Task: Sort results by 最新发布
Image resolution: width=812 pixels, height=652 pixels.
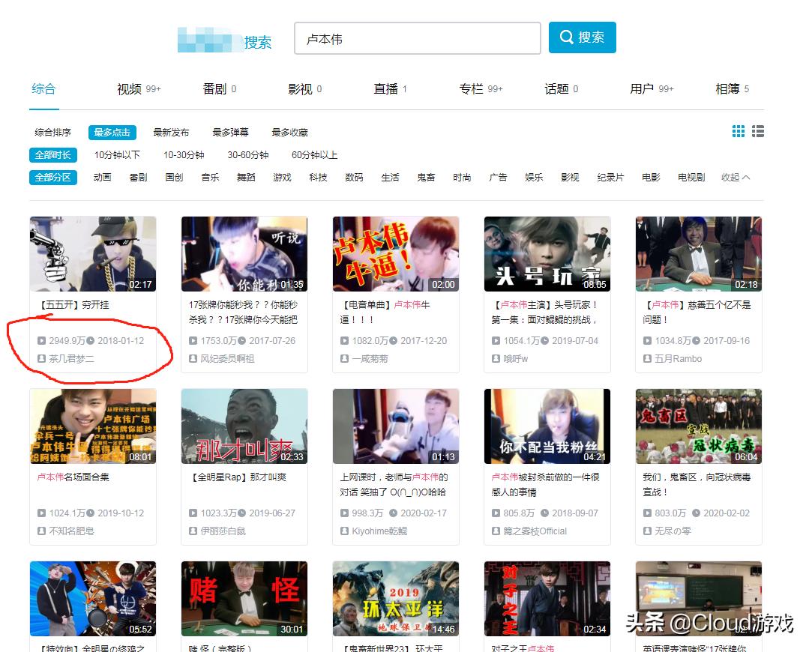Action: coord(172,133)
